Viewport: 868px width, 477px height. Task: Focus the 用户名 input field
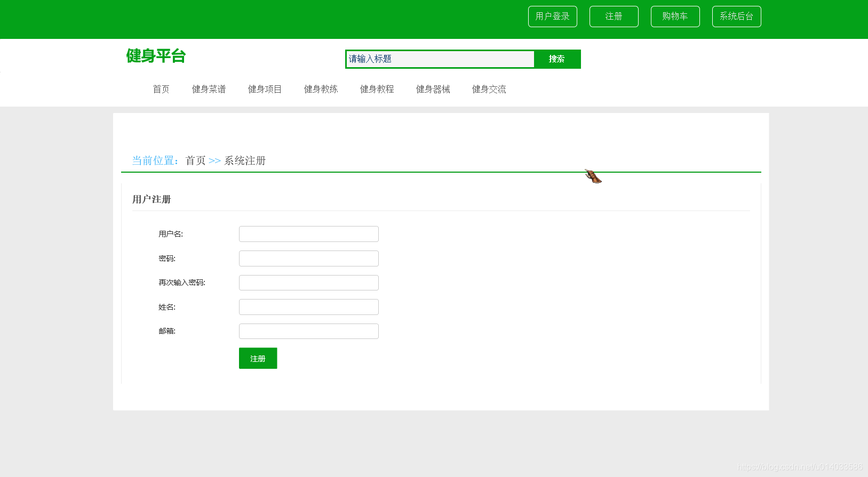(x=309, y=234)
